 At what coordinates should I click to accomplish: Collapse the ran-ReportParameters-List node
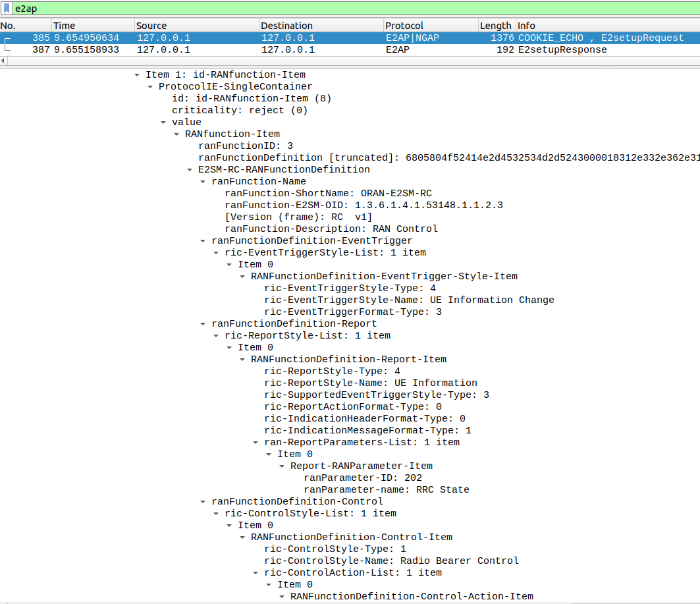point(255,442)
